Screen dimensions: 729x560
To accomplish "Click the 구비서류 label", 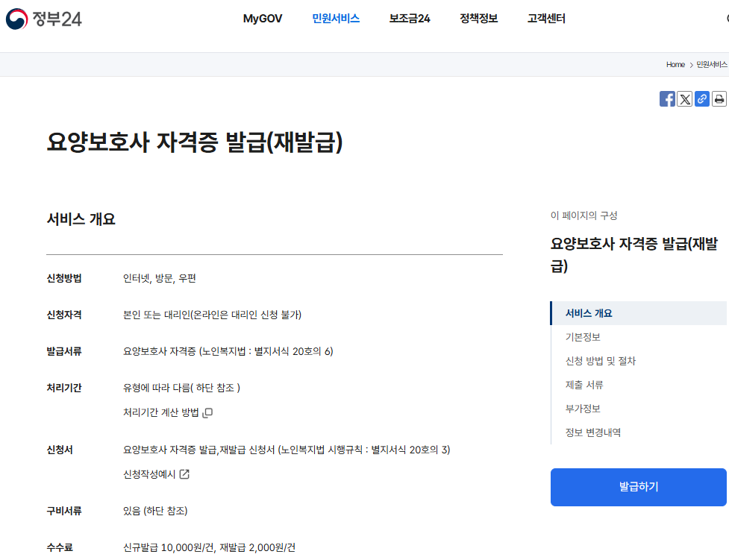I will coord(64,512).
